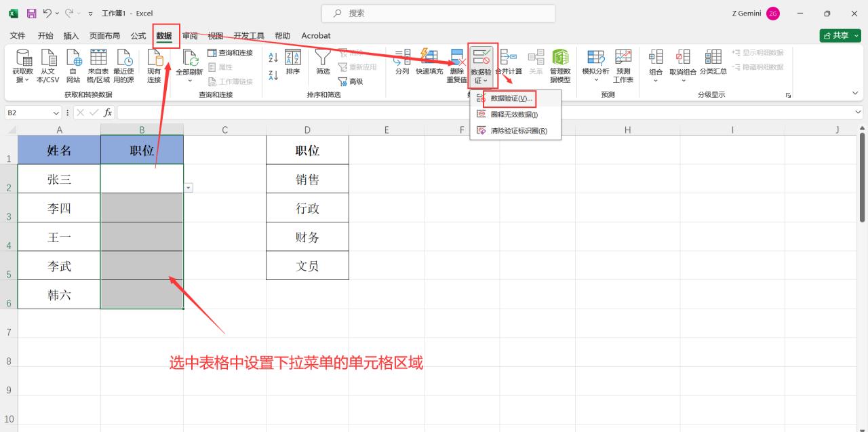868x432 pixels.
Task: Click the 预测工作表 forecast sheet icon
Action: [623, 66]
